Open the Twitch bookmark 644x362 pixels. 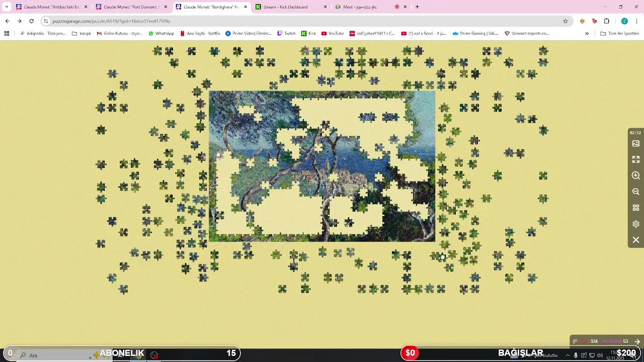(x=286, y=34)
